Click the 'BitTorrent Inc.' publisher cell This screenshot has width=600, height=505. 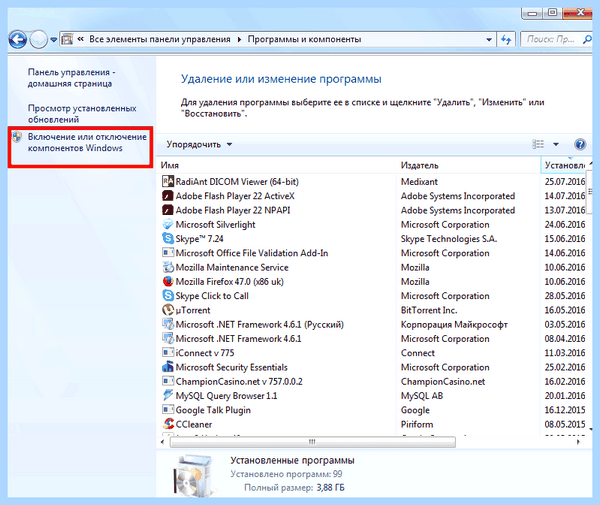[x=429, y=310]
